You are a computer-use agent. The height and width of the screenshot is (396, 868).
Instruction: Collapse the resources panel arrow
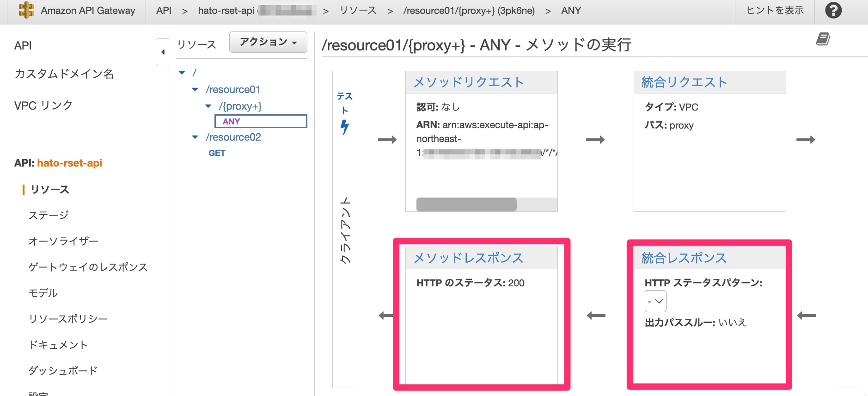(163, 52)
